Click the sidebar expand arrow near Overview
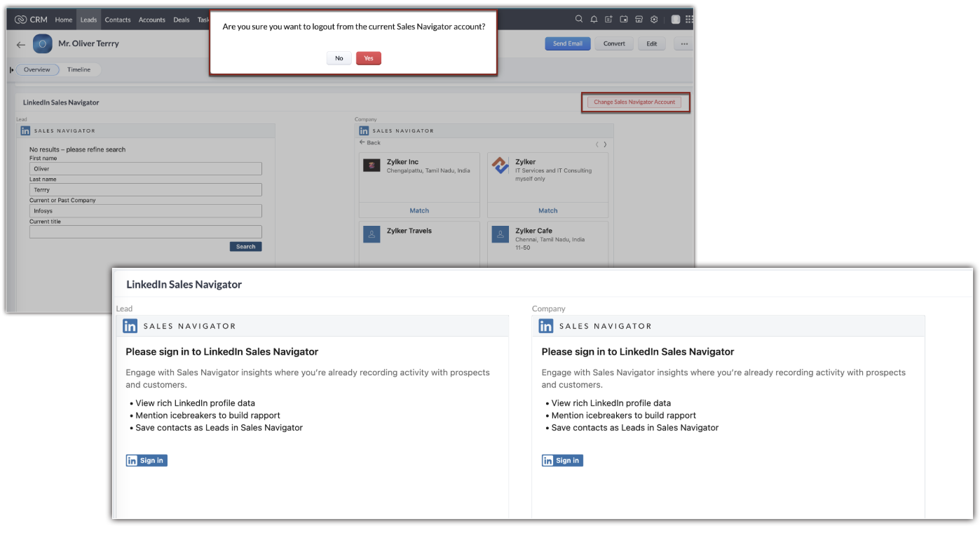 pyautogui.click(x=12, y=69)
